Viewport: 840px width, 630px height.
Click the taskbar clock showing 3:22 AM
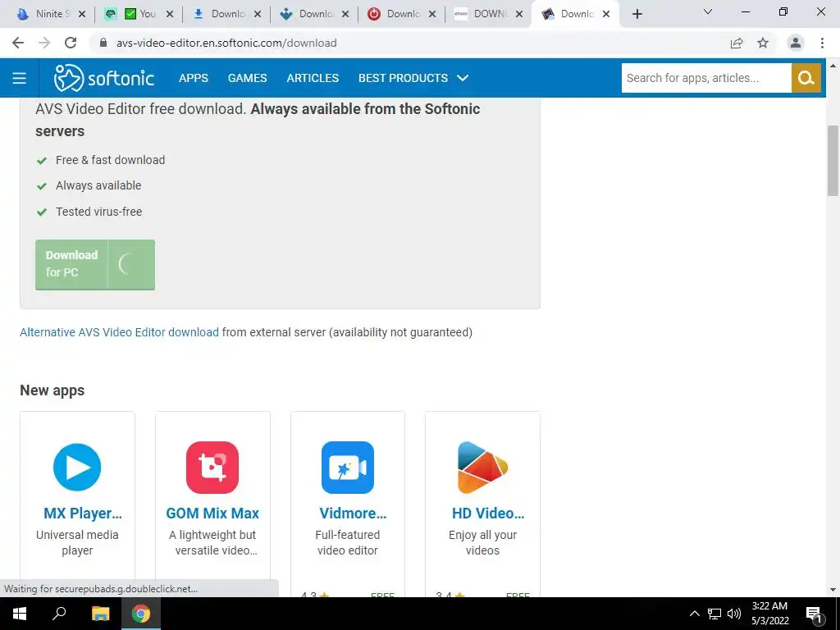point(769,614)
